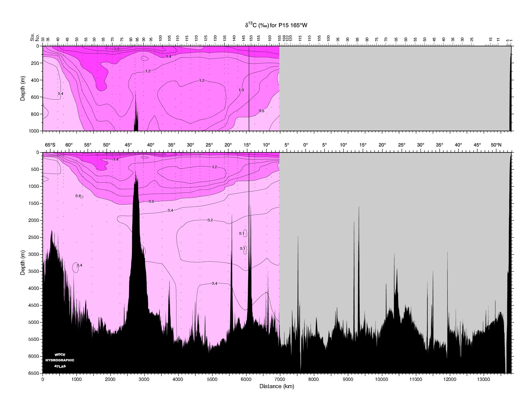Click the '50°N' latitude label

click(x=496, y=145)
